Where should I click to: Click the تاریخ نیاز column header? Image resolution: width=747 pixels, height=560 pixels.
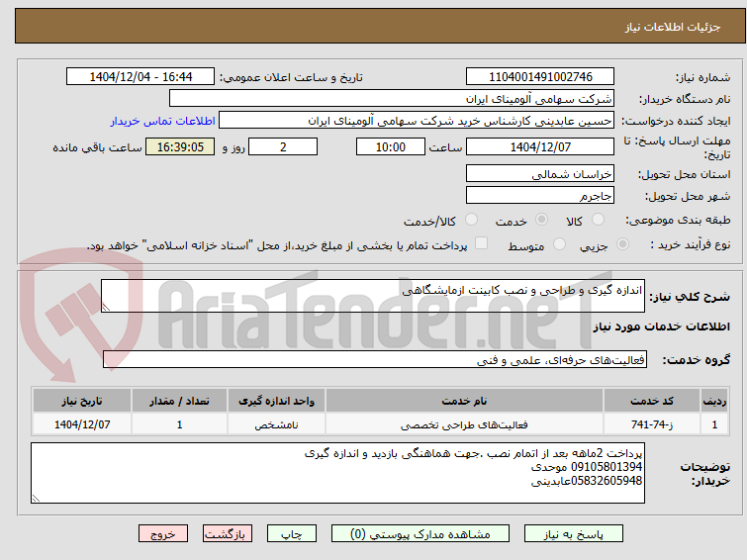tap(82, 401)
